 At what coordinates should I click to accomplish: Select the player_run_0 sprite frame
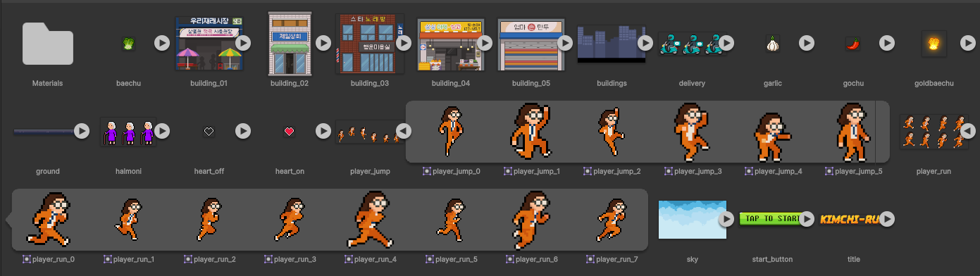48,219
